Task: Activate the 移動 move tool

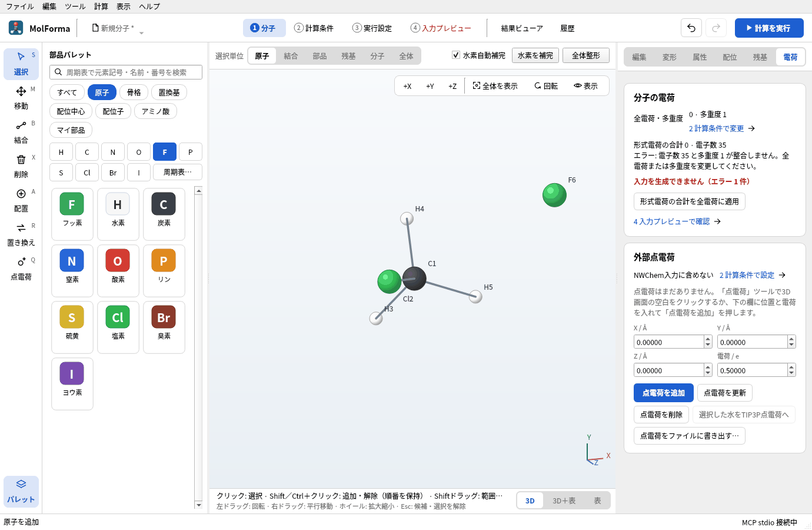Action: [21, 98]
